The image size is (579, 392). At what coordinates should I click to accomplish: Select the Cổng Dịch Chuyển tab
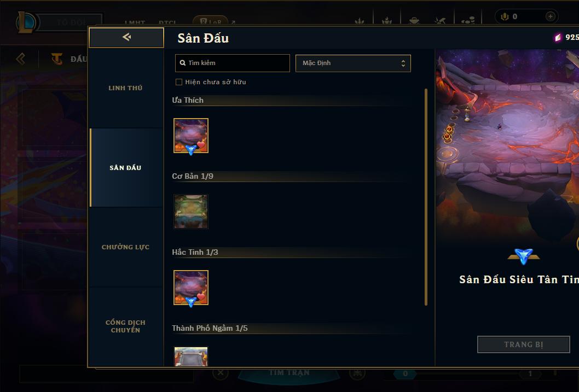click(x=125, y=326)
